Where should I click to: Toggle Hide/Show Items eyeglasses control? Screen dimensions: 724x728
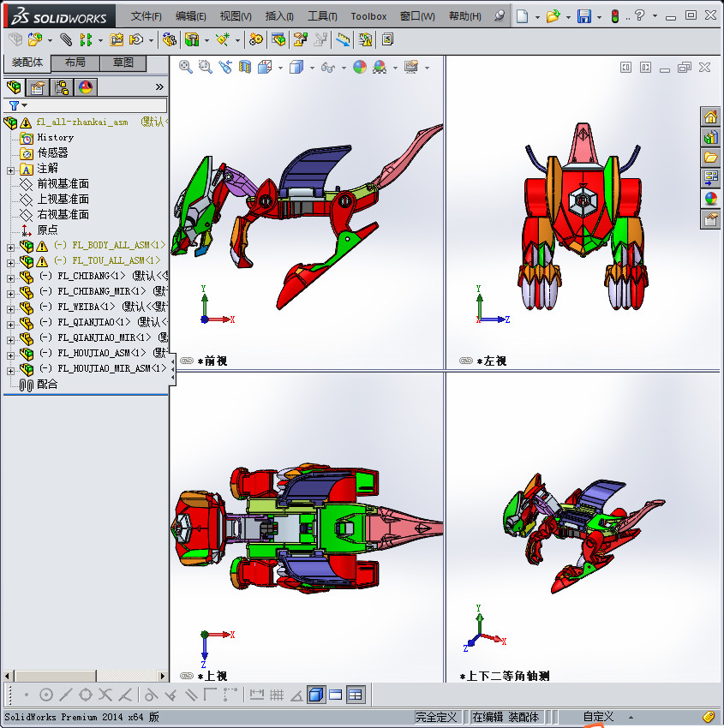[x=327, y=67]
